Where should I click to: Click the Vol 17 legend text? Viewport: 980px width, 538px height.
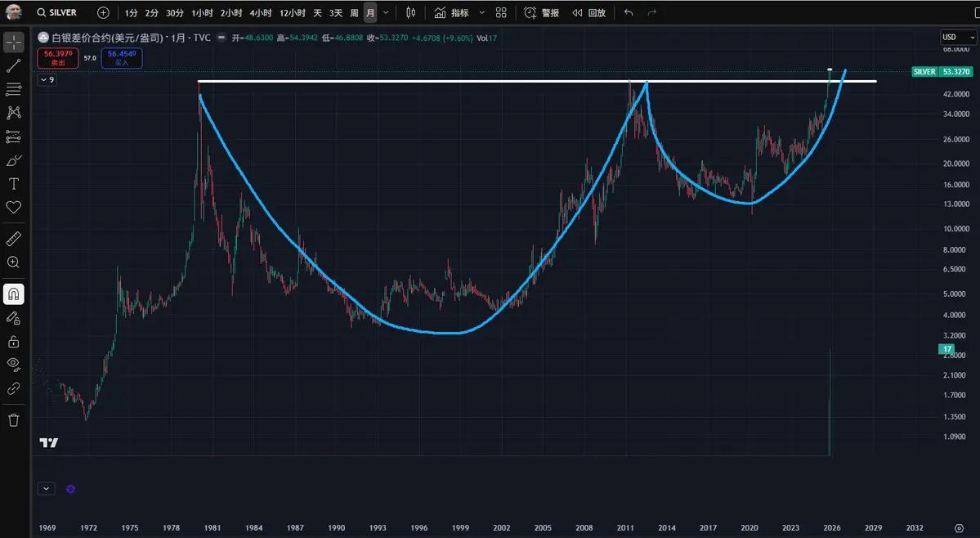pos(487,38)
